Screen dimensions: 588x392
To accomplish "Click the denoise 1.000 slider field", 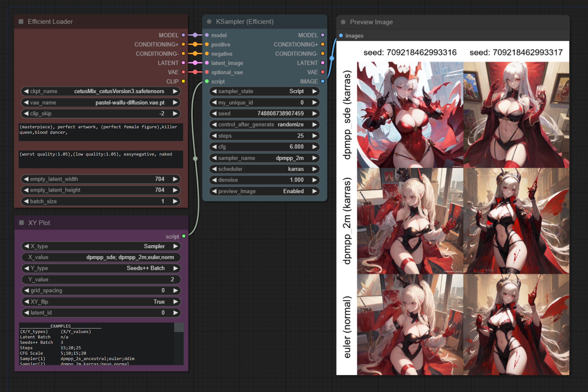I will pyautogui.click(x=264, y=180).
